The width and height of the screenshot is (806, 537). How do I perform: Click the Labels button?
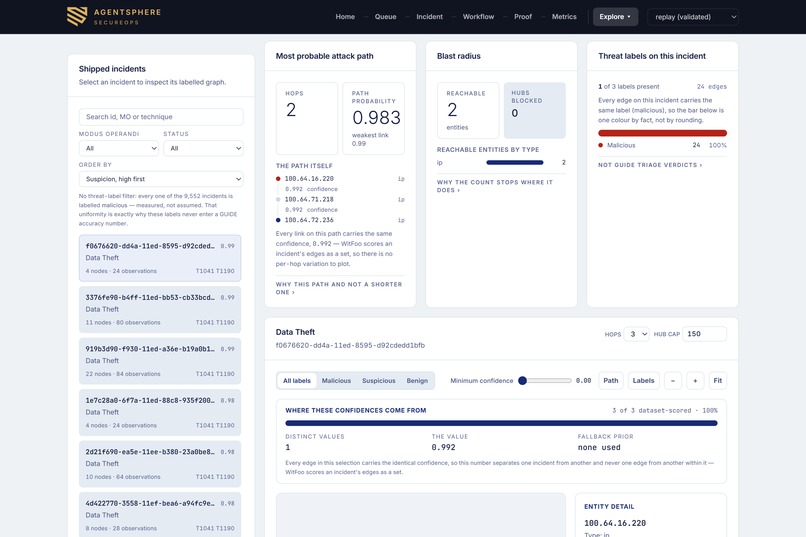click(x=643, y=381)
